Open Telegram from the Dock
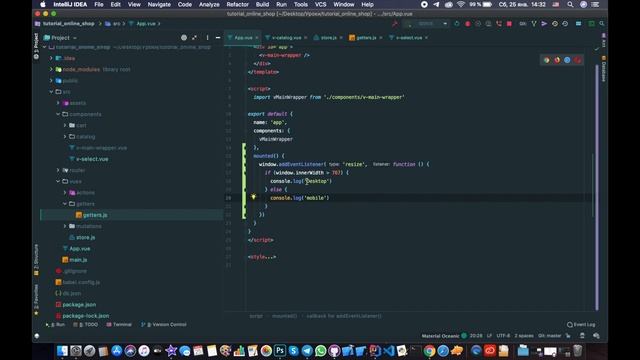The width and height of the screenshot is (640, 360). [307, 350]
